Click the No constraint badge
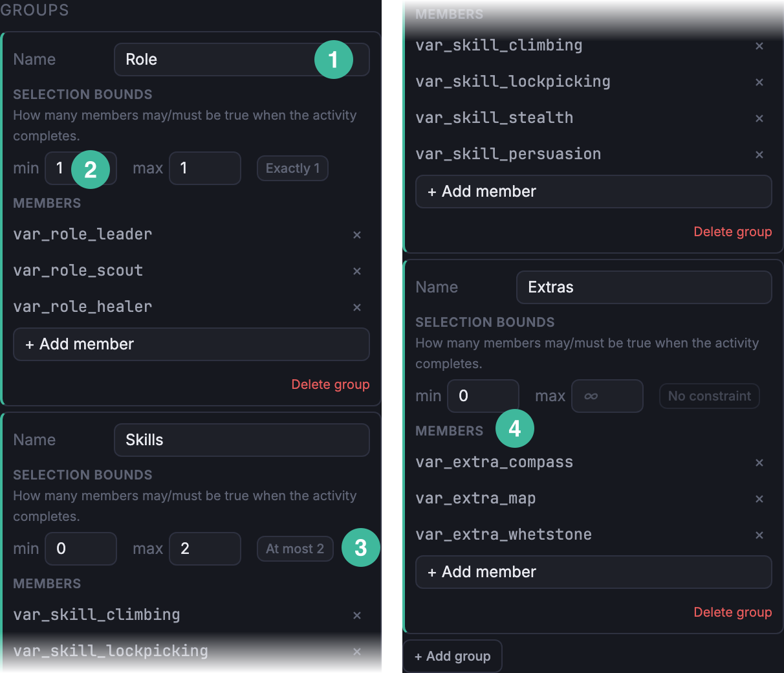Viewport: 784px width, 673px height. [710, 396]
